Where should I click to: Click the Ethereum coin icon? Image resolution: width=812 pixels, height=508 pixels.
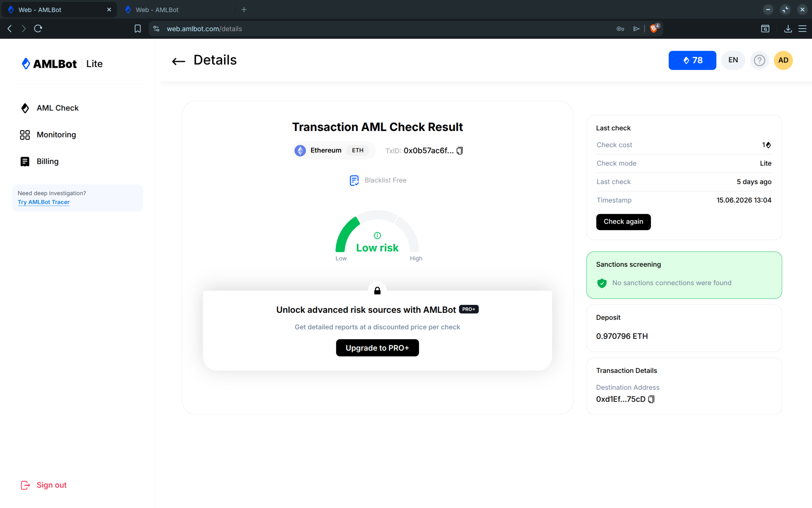tap(300, 150)
